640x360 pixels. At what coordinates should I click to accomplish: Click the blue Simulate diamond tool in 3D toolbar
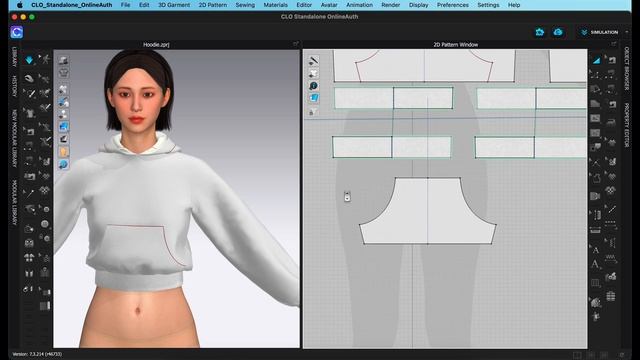click(x=29, y=60)
